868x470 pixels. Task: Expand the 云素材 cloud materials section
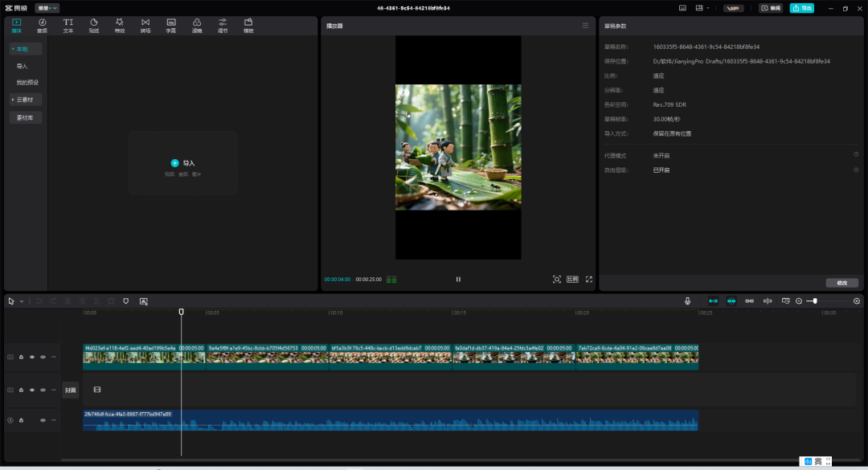click(26, 100)
